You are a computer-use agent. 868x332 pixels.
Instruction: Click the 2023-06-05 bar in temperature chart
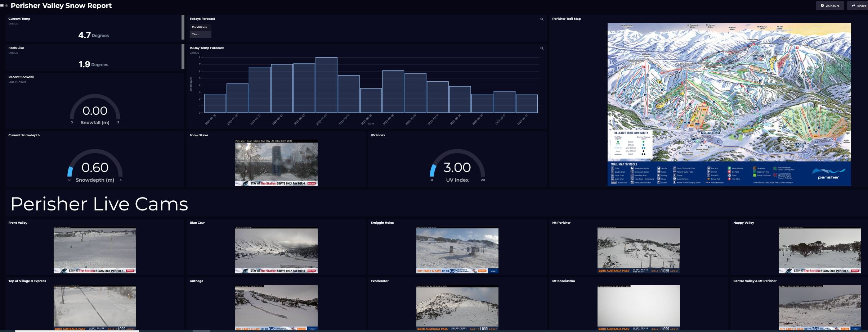[x=371, y=101]
